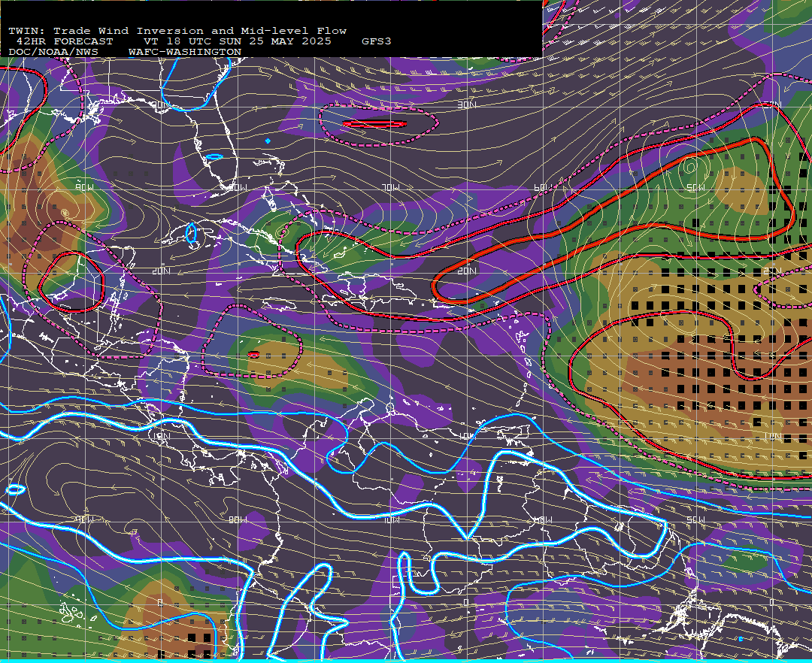
Task: Click the valid time "VT 18 UTC SUN 25 MAY 2025"
Action: [x=237, y=41]
